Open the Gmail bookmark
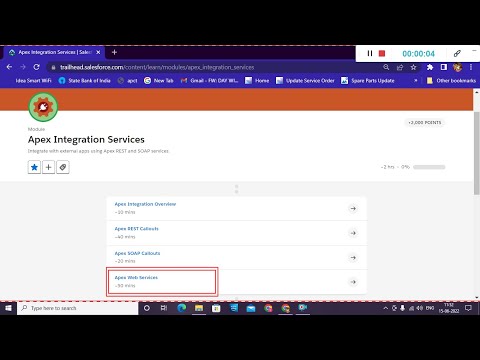 pos(209,81)
